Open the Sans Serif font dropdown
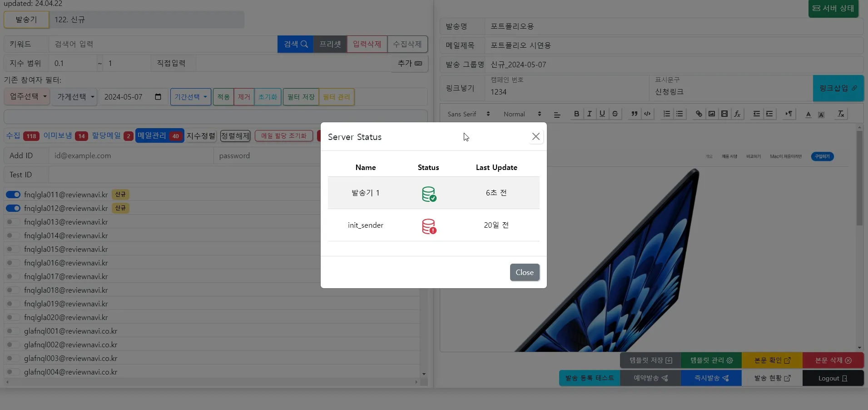 click(x=469, y=114)
